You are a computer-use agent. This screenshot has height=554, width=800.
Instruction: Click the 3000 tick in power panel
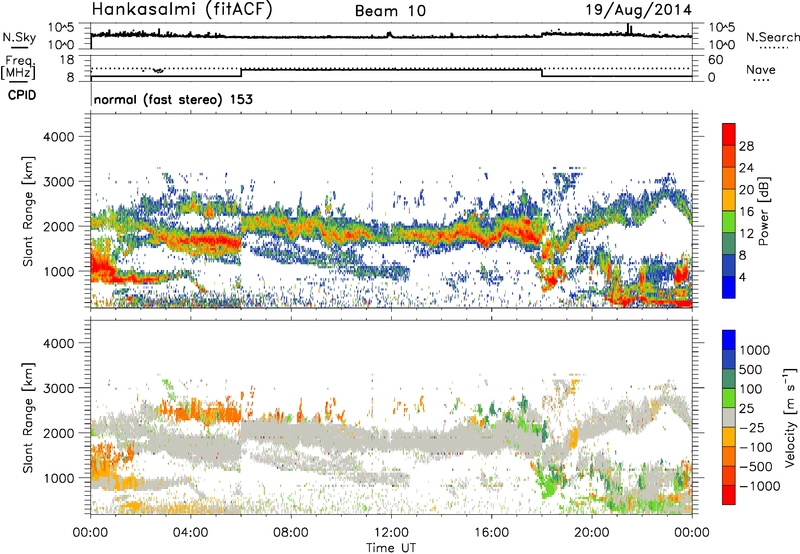point(57,182)
